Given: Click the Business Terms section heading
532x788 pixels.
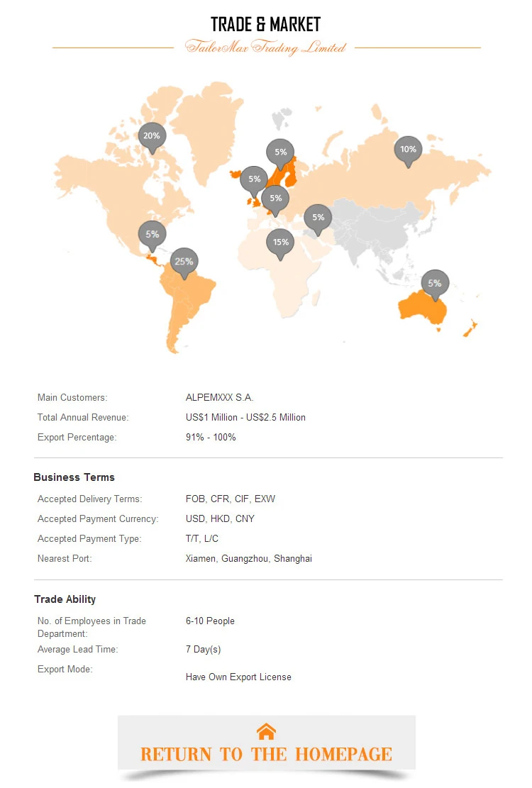Looking at the screenshot, I should [74, 477].
